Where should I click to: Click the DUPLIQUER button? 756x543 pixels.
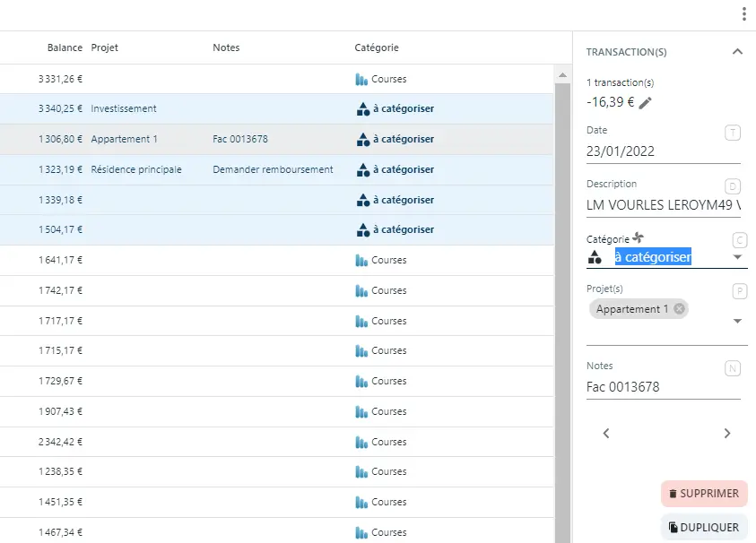(x=705, y=527)
